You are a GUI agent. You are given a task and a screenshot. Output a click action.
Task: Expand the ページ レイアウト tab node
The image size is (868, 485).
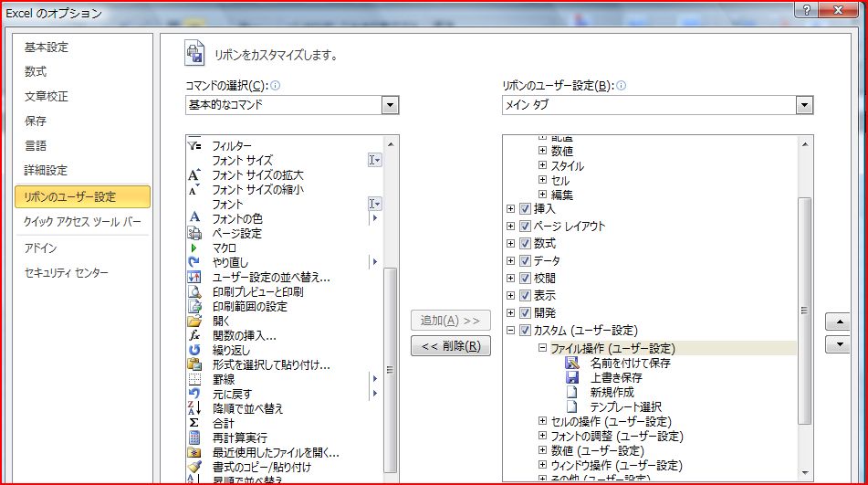[x=510, y=226]
